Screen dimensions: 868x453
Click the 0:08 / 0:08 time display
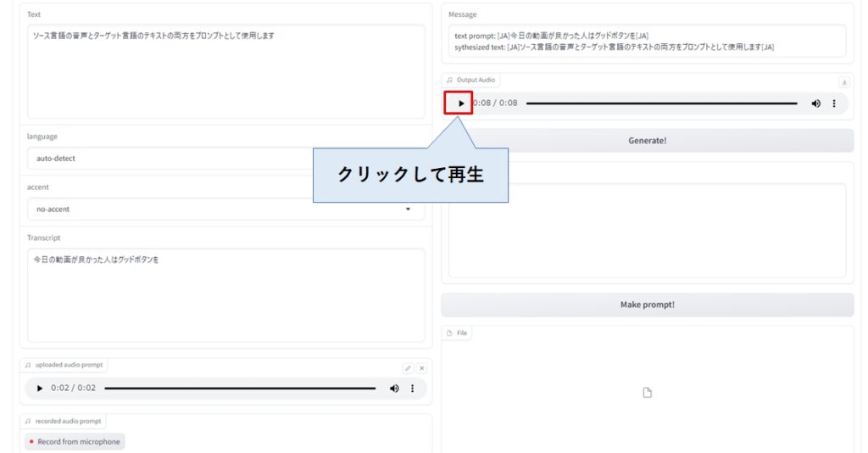[x=495, y=103]
